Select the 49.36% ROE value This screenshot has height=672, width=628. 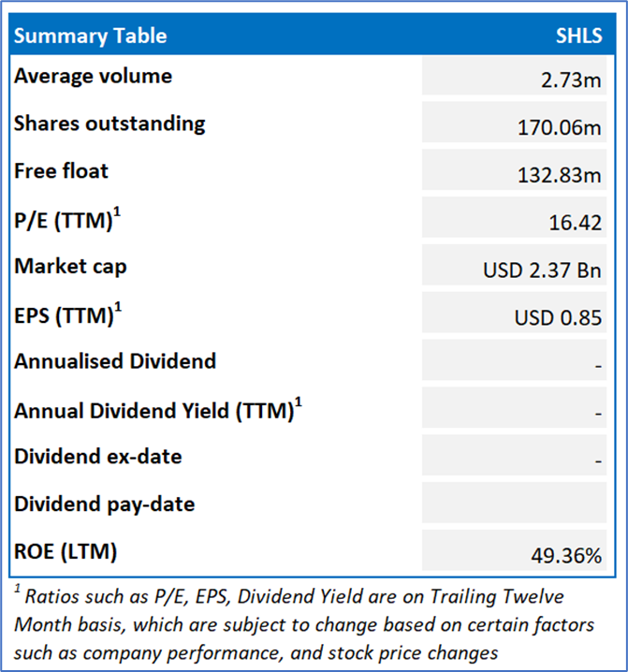pyautogui.click(x=566, y=556)
